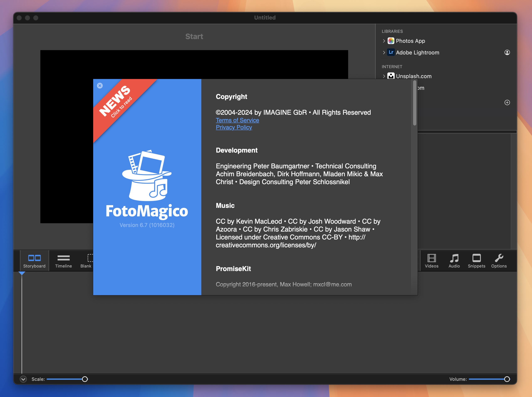Expand the Photos App library
Image resolution: width=532 pixels, height=397 pixels.
coord(384,41)
